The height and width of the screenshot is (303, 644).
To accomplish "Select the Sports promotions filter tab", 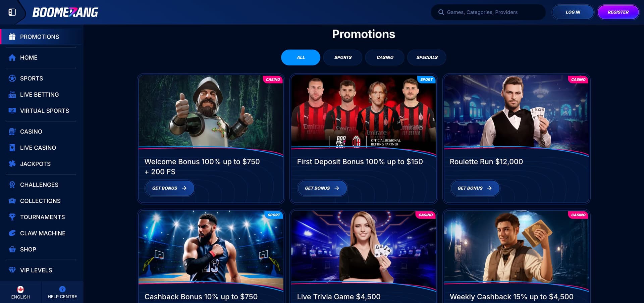I will pyautogui.click(x=343, y=57).
